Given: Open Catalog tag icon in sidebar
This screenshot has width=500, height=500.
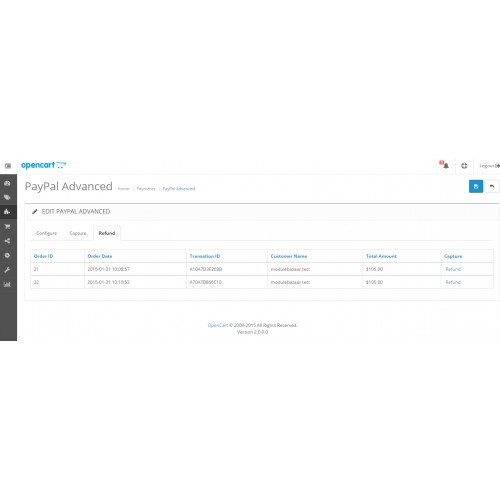Looking at the screenshot, I should point(7,197).
